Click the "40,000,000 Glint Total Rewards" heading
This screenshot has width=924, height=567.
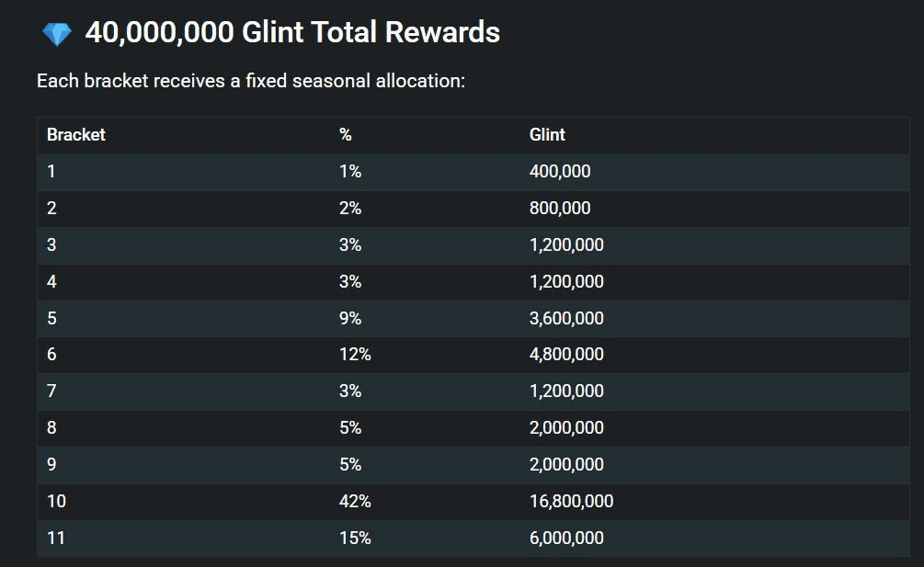pyautogui.click(x=292, y=33)
